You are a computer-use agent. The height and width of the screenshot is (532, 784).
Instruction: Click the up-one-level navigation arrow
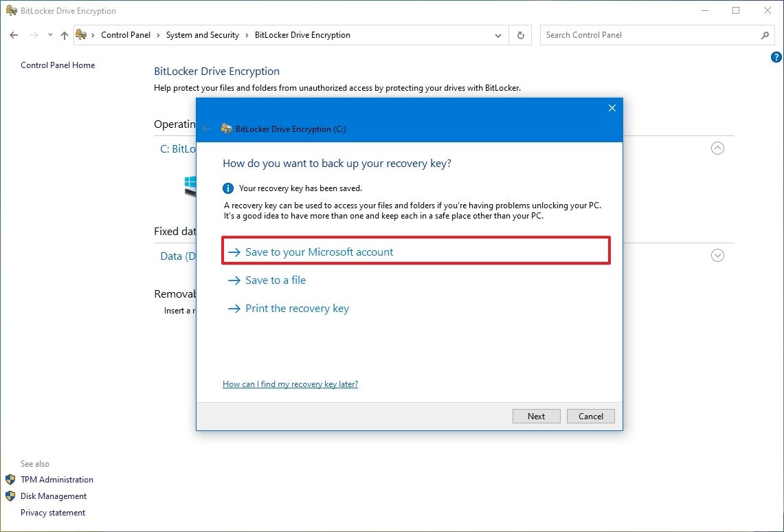pos(64,35)
